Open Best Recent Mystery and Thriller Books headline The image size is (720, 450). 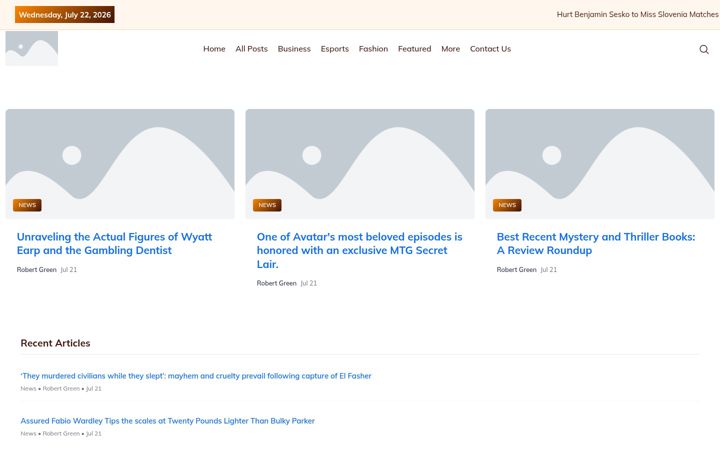tap(596, 243)
